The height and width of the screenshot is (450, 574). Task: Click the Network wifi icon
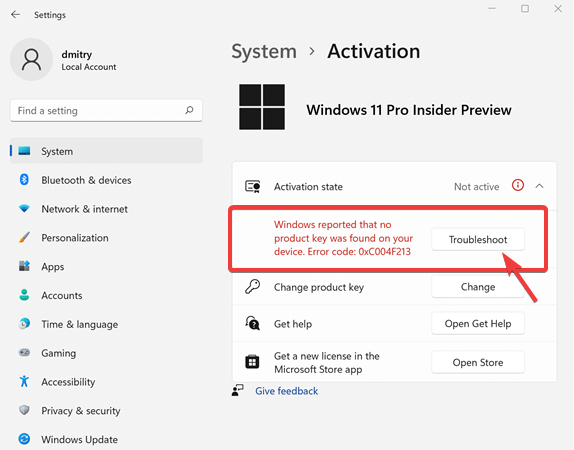point(24,209)
